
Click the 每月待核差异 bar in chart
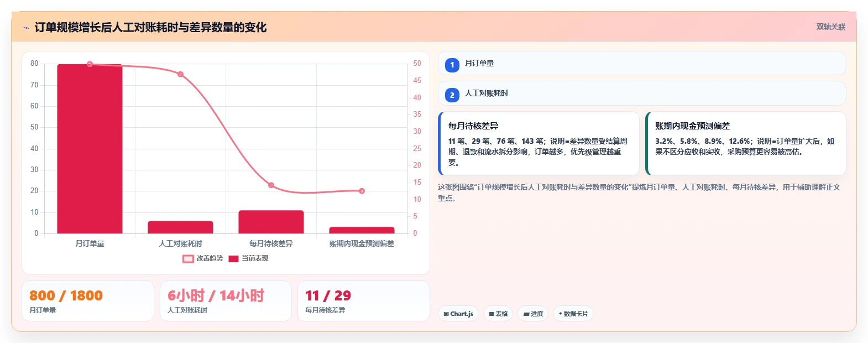click(271, 222)
